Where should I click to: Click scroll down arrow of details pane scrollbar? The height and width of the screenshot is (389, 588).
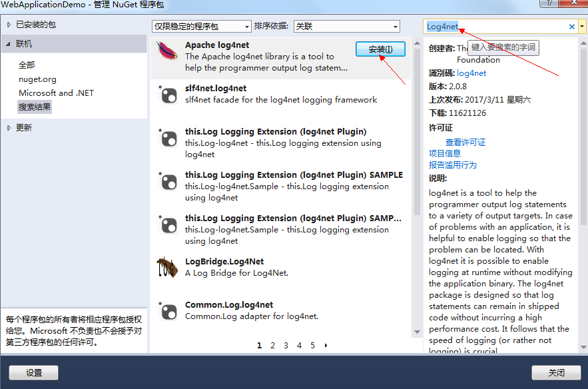[583, 347]
